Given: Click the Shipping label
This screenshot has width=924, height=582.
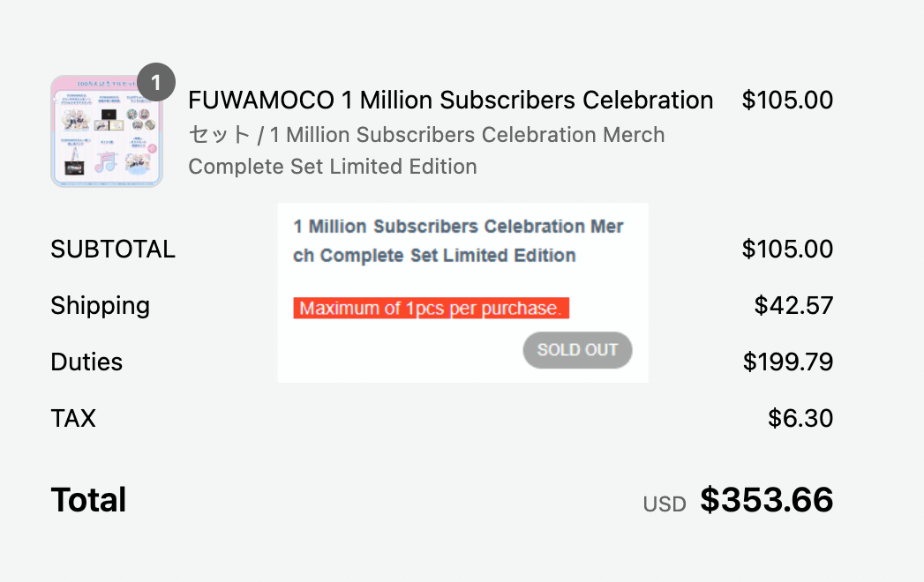Looking at the screenshot, I should 100,306.
